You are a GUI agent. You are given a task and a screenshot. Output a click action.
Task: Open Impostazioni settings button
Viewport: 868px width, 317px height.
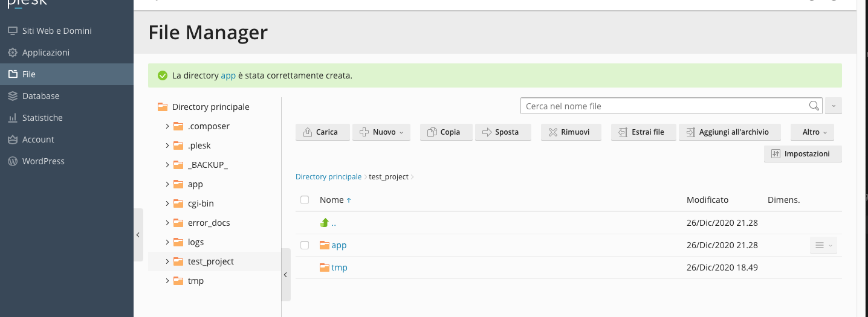(803, 154)
